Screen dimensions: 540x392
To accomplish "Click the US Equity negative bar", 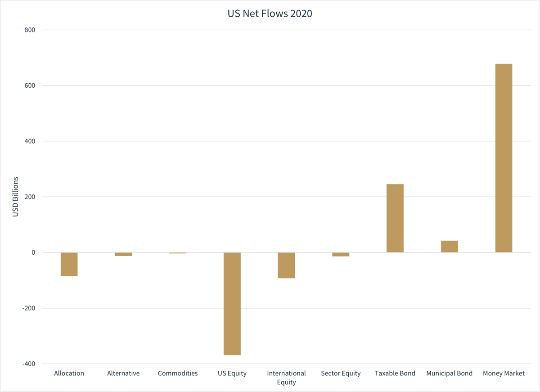I will [x=232, y=304].
